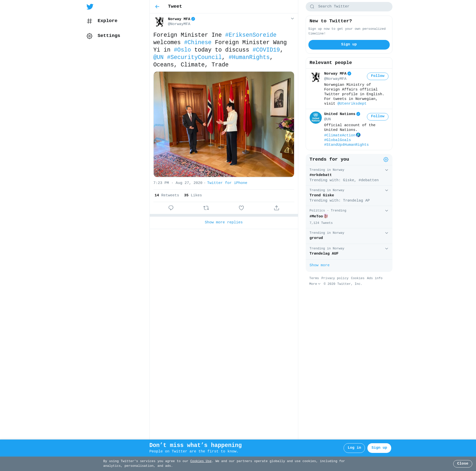
Task: Open United Nations profile avatar
Action: [316, 118]
